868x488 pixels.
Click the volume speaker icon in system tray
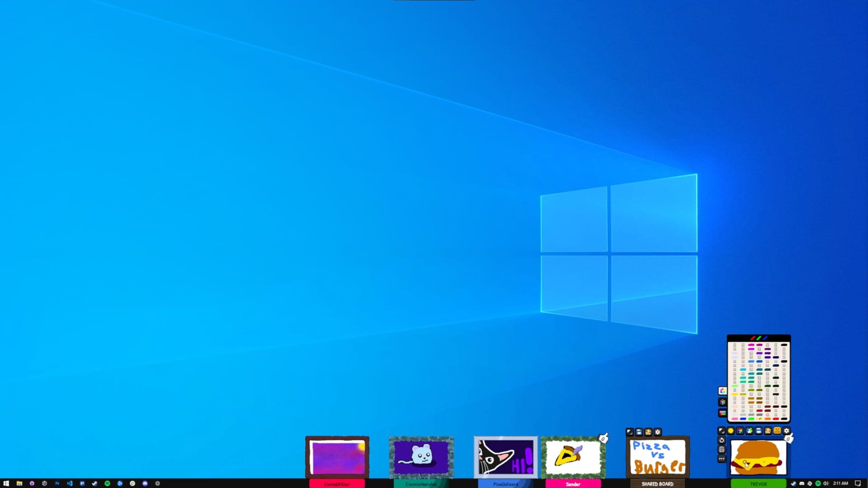click(826, 483)
